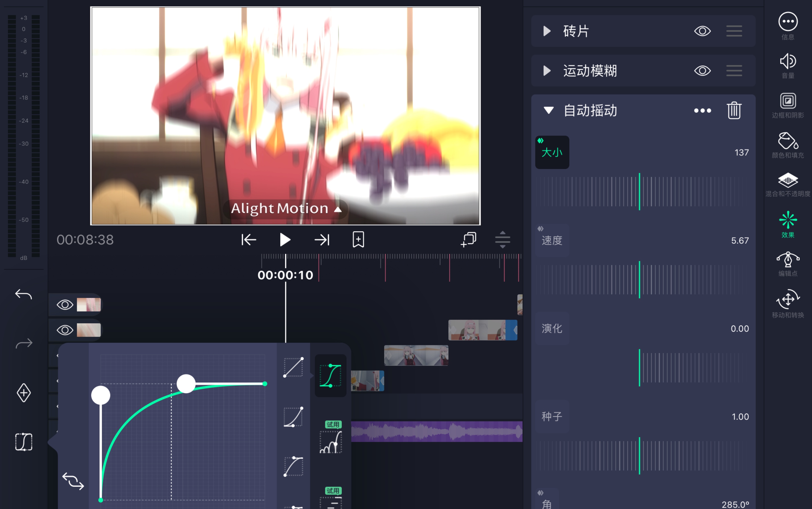
Task: Click the 大小 value 137
Action: point(741,152)
